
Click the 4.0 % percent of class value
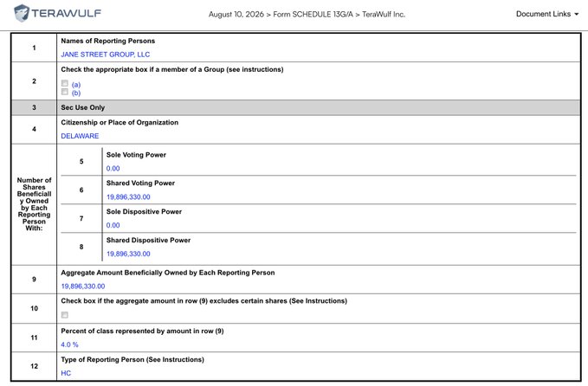pyautogui.click(x=70, y=344)
